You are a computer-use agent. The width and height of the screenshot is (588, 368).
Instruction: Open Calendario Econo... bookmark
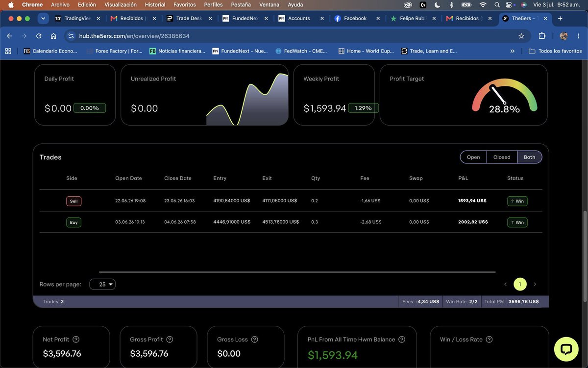pyautogui.click(x=50, y=51)
